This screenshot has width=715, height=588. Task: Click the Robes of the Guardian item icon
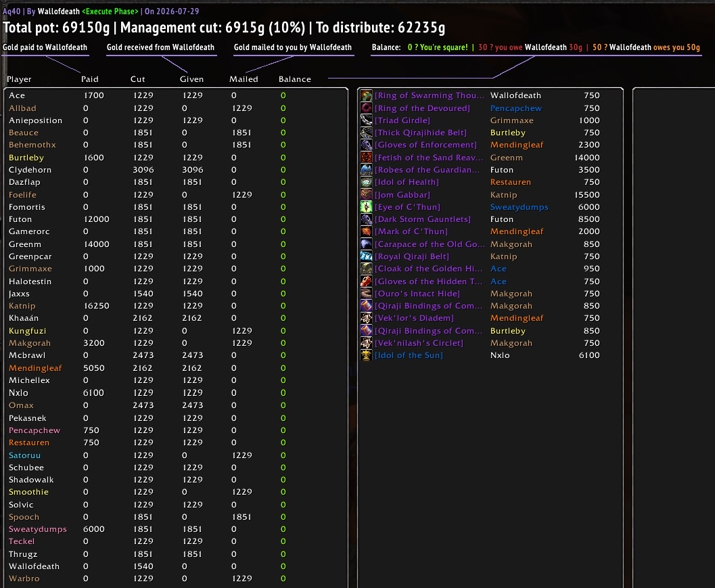[366, 170]
